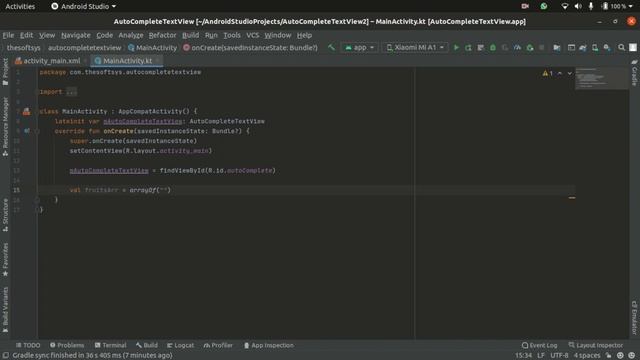Open the VCS menu
This screenshot has width=640, height=360.
tap(253, 36)
